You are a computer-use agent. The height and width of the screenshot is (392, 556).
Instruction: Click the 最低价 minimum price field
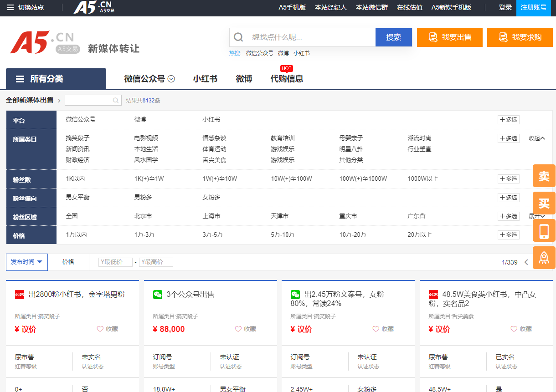coord(115,262)
